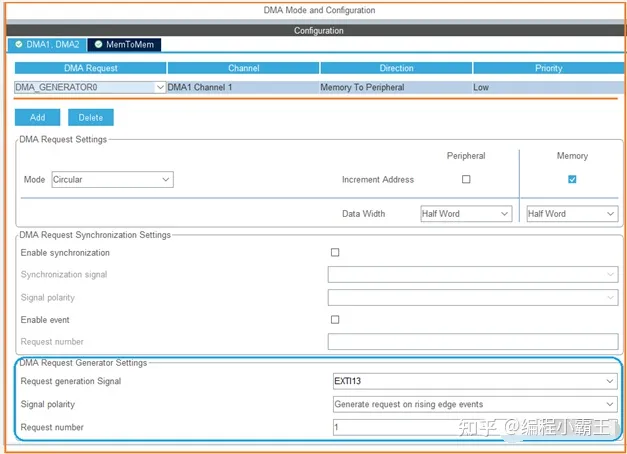Click the DMA Mode and Configuration title
The width and height of the screenshot is (627, 454).
coord(319,10)
